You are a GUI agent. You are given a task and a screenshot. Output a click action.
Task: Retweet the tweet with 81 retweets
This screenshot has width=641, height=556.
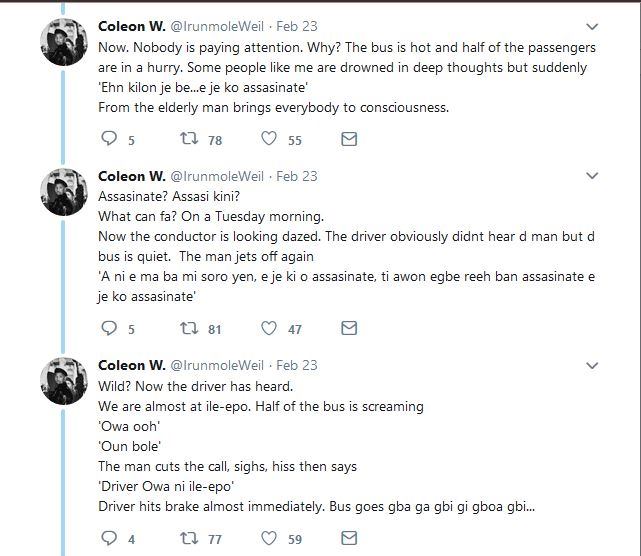point(189,328)
